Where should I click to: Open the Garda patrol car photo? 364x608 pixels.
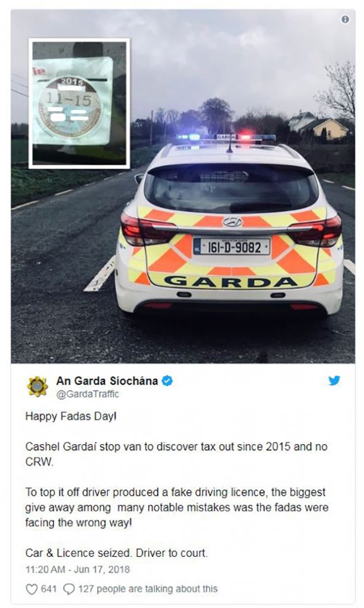pos(183,186)
